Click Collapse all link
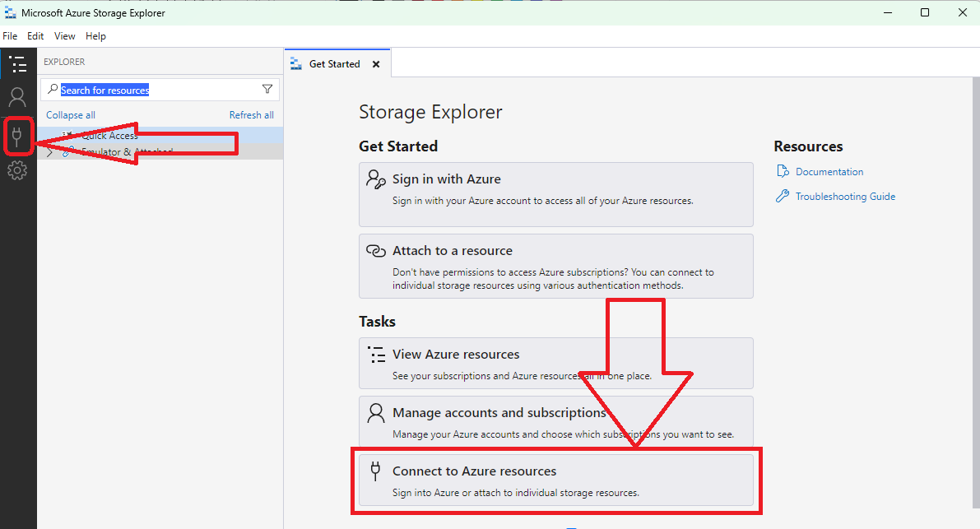 pos(71,115)
